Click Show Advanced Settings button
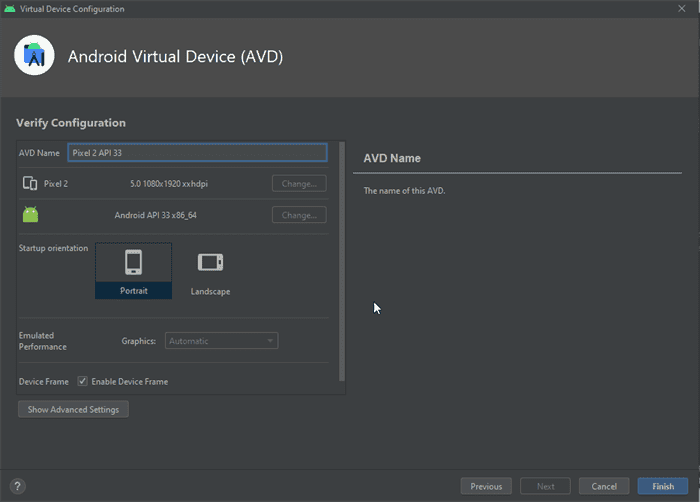The height and width of the screenshot is (502, 700). [73, 409]
